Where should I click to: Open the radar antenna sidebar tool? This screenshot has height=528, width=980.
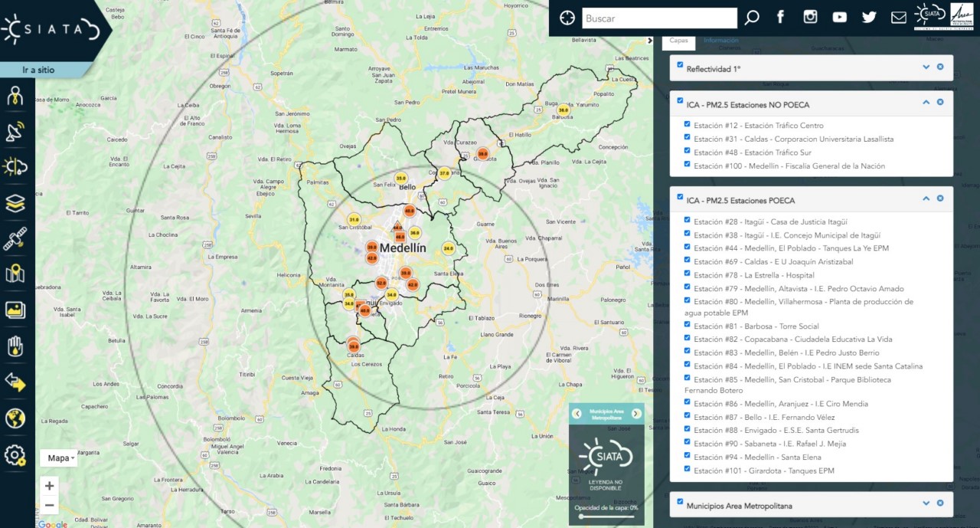pos(15,132)
